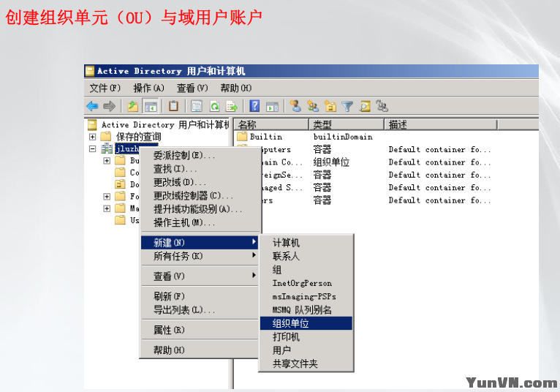
Task: Click the create new group toolbar icon
Action: (x=313, y=106)
